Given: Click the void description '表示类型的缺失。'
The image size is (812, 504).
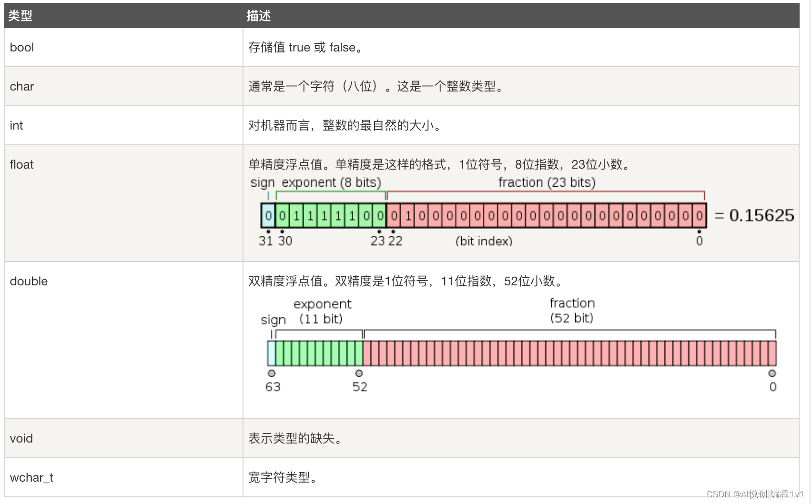Looking at the screenshot, I should point(295,438).
